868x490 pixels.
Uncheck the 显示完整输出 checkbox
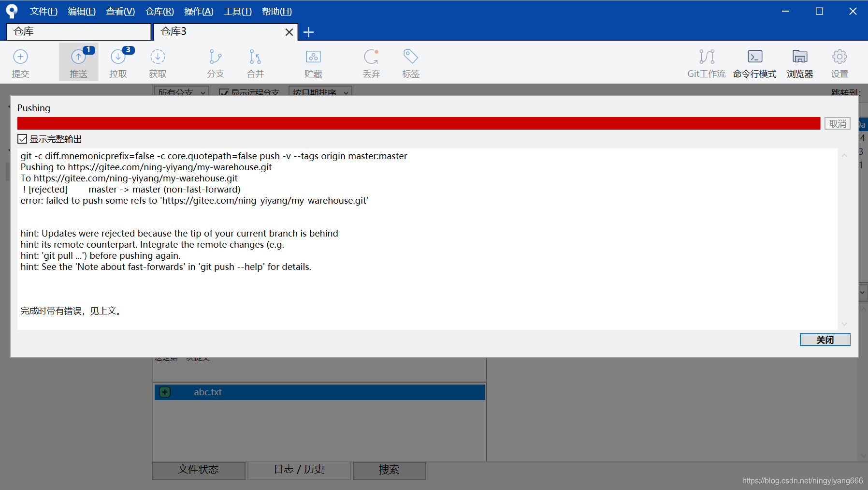click(x=22, y=139)
